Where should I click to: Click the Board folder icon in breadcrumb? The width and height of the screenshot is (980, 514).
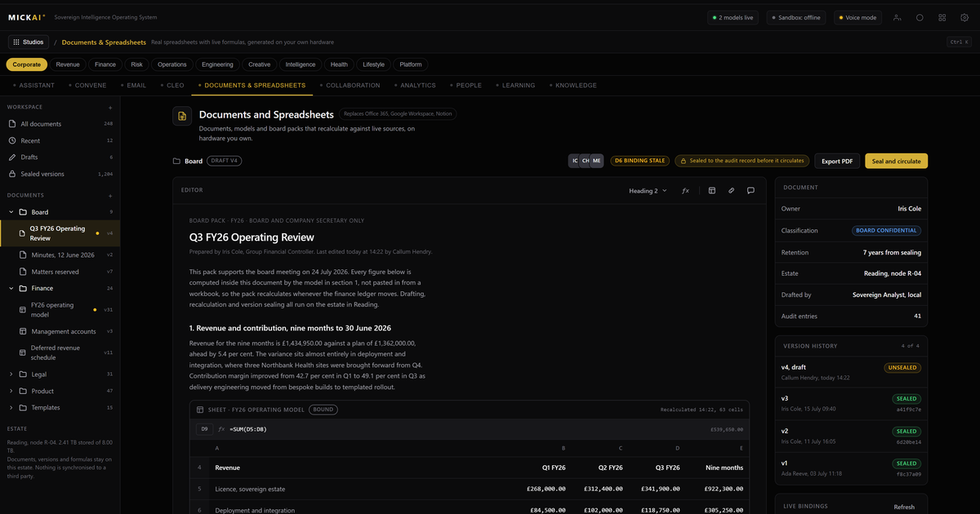tap(176, 162)
